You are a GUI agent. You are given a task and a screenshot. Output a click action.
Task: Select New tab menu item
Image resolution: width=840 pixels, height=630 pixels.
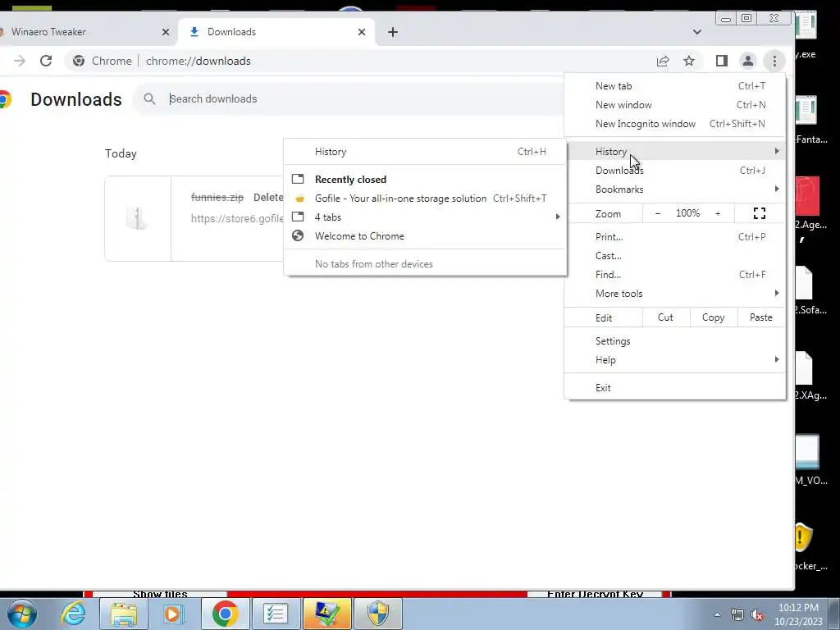coord(675,85)
